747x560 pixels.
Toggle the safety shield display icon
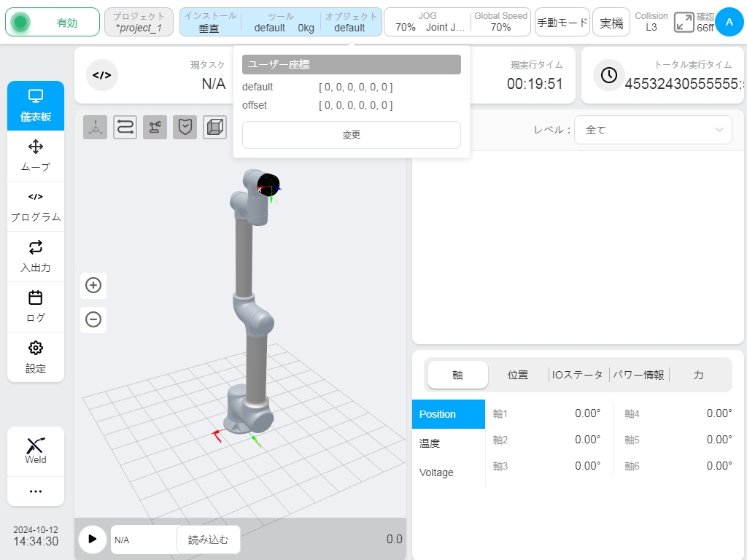pos(185,127)
